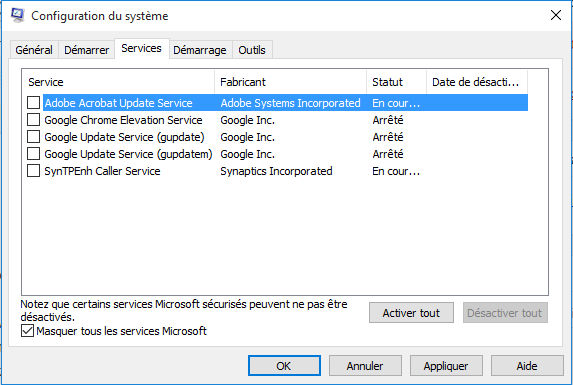Confirm with the OK button
The width and height of the screenshot is (573, 385).
coord(284,366)
